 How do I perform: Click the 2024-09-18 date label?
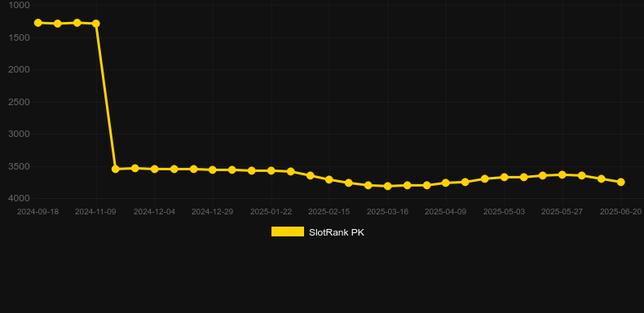click(x=37, y=212)
